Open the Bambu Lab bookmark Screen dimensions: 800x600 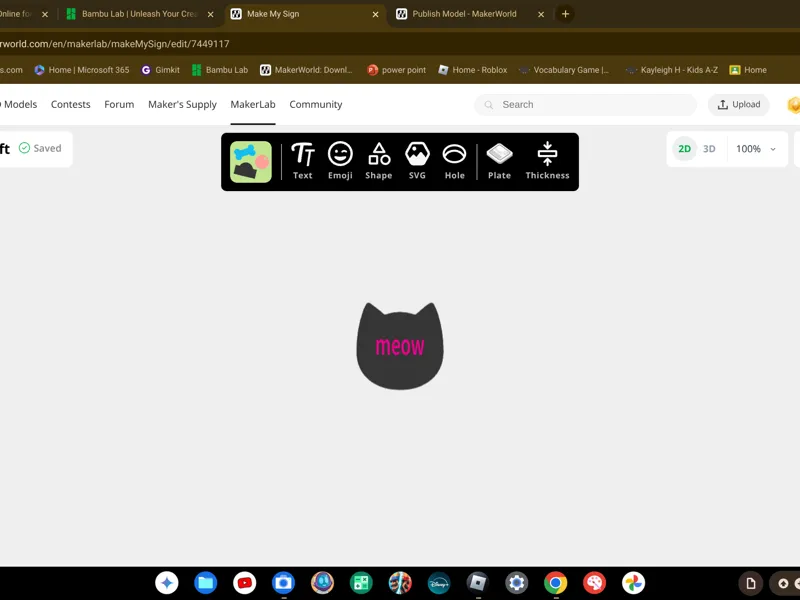(220, 70)
